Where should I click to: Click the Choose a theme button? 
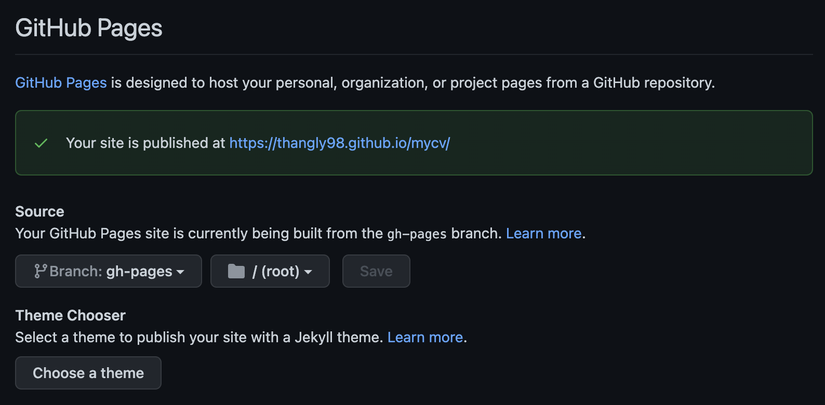pos(88,373)
